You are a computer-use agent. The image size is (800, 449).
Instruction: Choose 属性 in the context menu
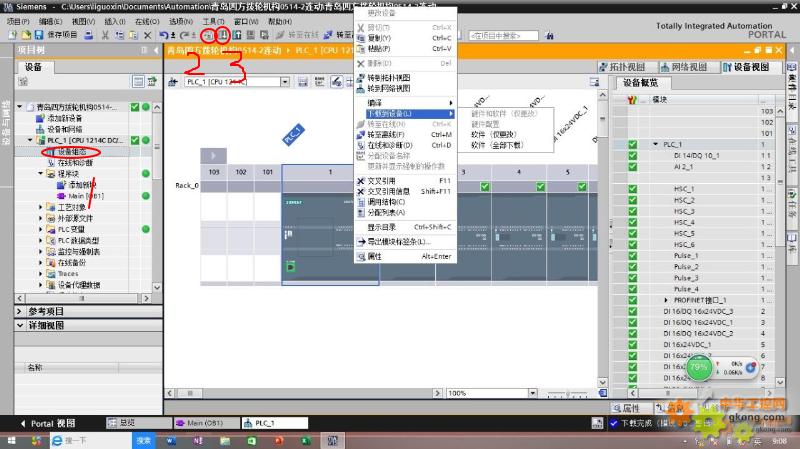click(x=405, y=256)
